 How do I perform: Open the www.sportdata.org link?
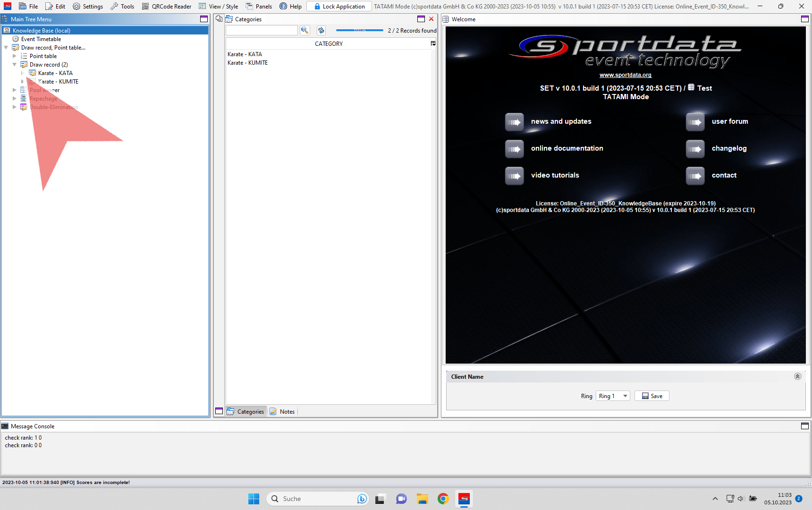coord(625,75)
